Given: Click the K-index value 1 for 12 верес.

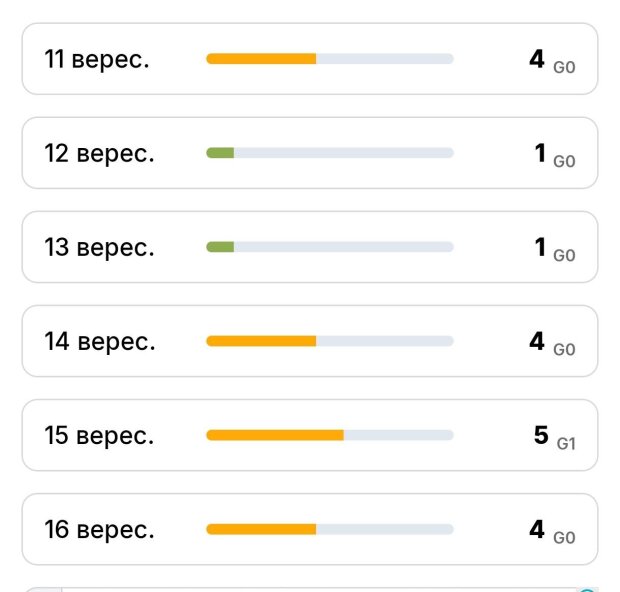Looking at the screenshot, I should [540, 153].
